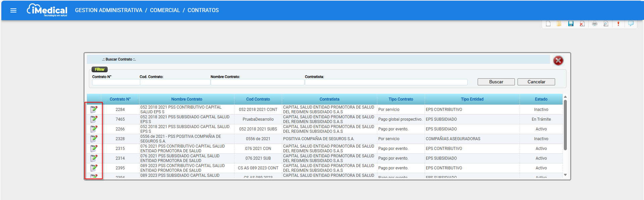644x200 pixels.
Task: Click code cell PruebaDesarrollo
Action: coord(258,119)
